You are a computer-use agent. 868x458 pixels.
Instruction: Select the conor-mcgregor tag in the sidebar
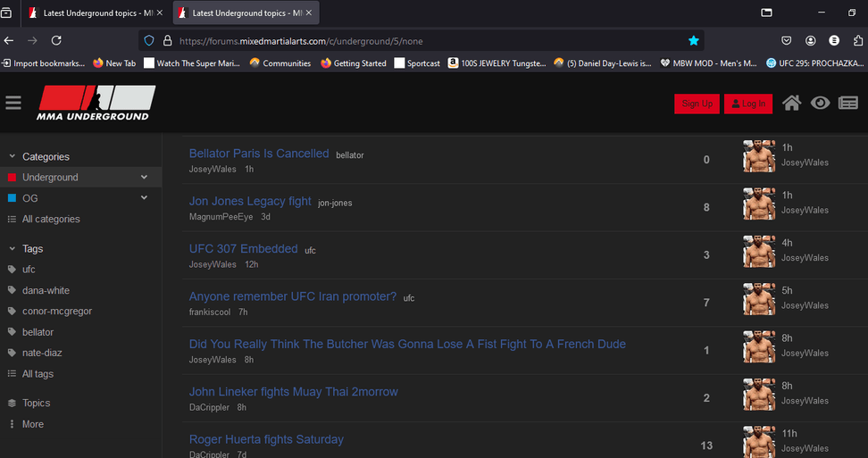57,311
